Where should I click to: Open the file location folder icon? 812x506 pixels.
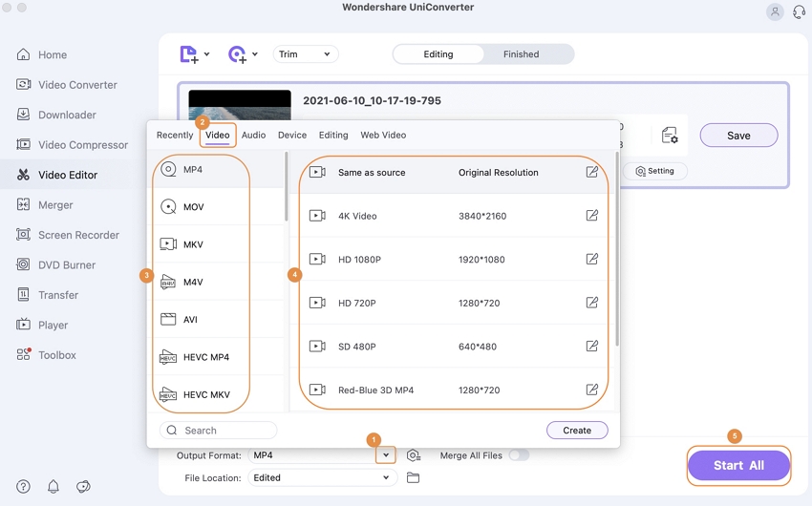[413, 477]
